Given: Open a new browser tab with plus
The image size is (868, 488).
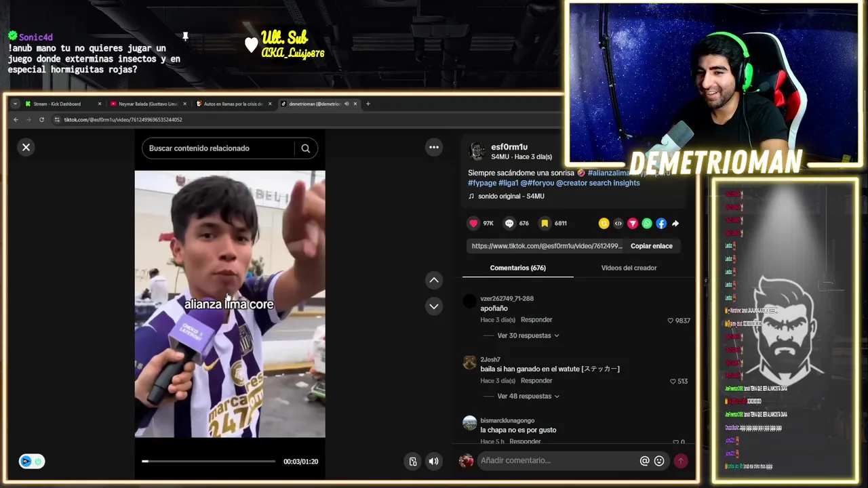Looking at the screenshot, I should tap(368, 104).
